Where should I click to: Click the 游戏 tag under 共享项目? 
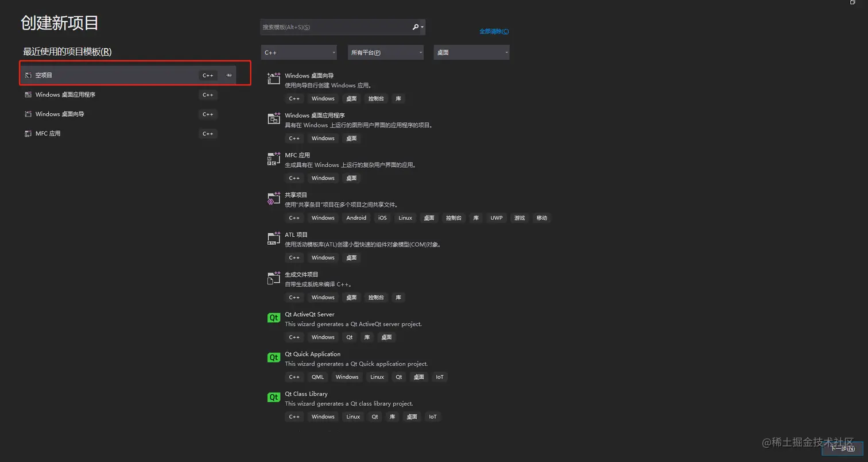click(x=520, y=218)
